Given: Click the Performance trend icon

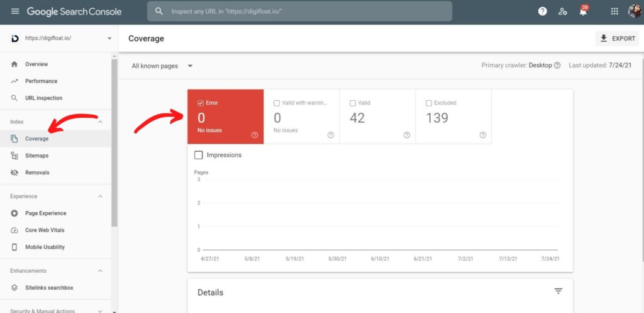Looking at the screenshot, I should pyautogui.click(x=14, y=81).
